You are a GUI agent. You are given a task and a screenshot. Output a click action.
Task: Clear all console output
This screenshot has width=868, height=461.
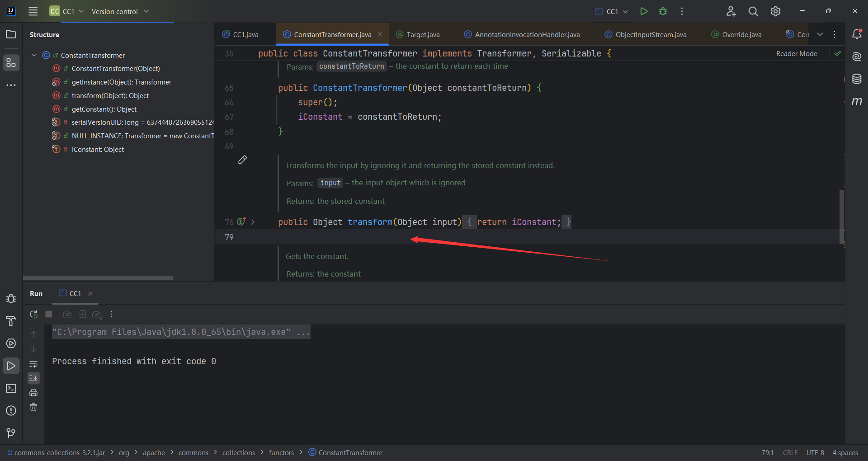33,407
